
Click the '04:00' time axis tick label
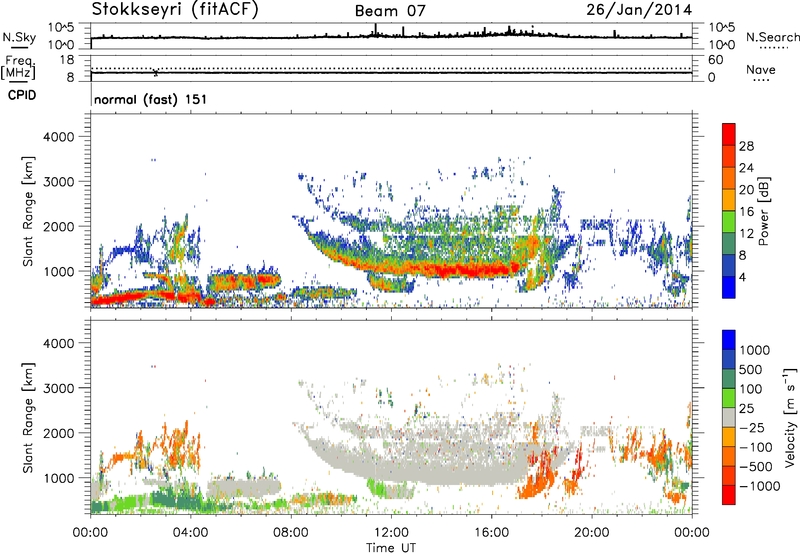pyautogui.click(x=190, y=533)
